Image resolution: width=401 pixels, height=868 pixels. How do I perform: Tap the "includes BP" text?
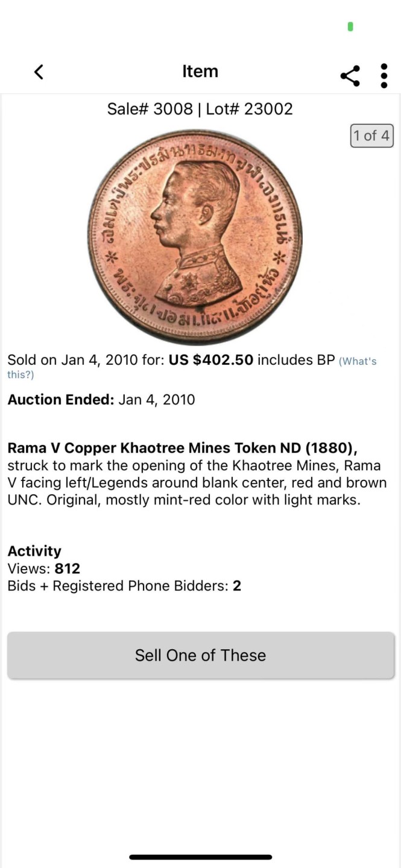click(x=296, y=360)
